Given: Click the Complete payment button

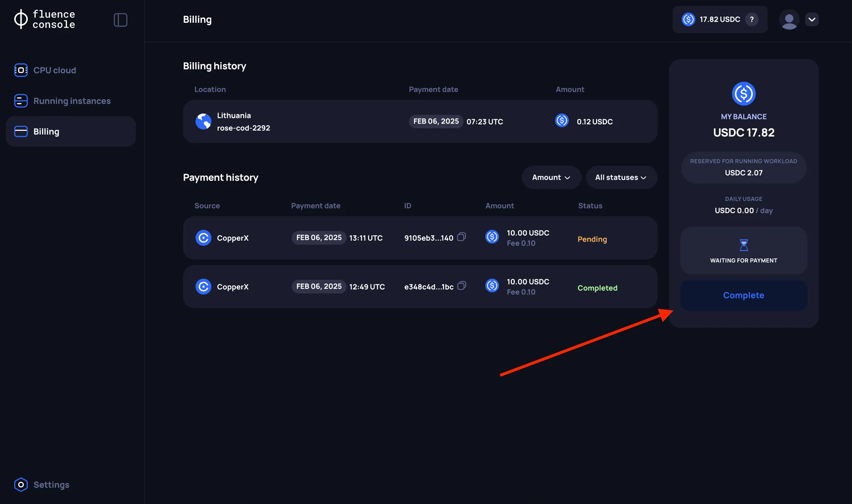Looking at the screenshot, I should pyautogui.click(x=743, y=295).
